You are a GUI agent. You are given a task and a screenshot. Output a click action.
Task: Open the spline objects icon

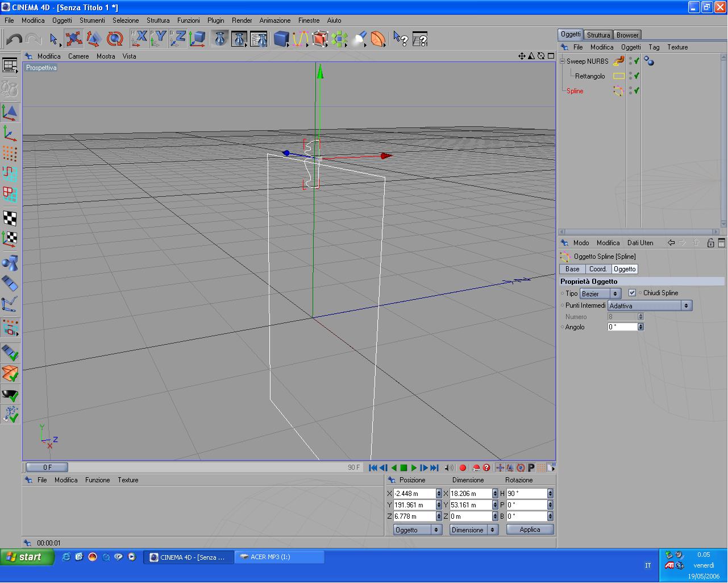(301, 39)
